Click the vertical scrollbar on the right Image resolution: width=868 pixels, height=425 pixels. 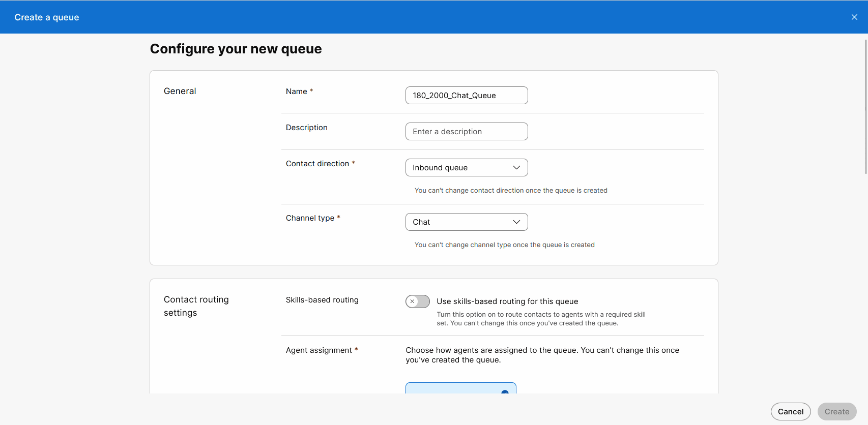pos(865,107)
